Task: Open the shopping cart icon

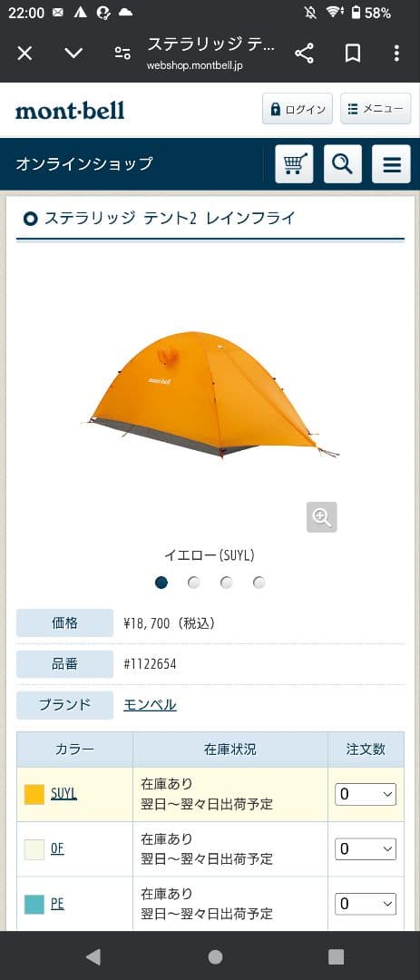Action: click(x=294, y=164)
